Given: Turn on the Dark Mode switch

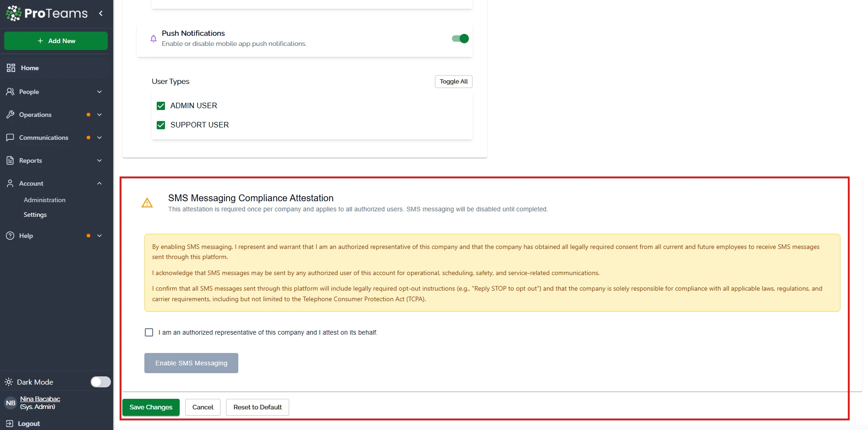Looking at the screenshot, I should coord(100,382).
